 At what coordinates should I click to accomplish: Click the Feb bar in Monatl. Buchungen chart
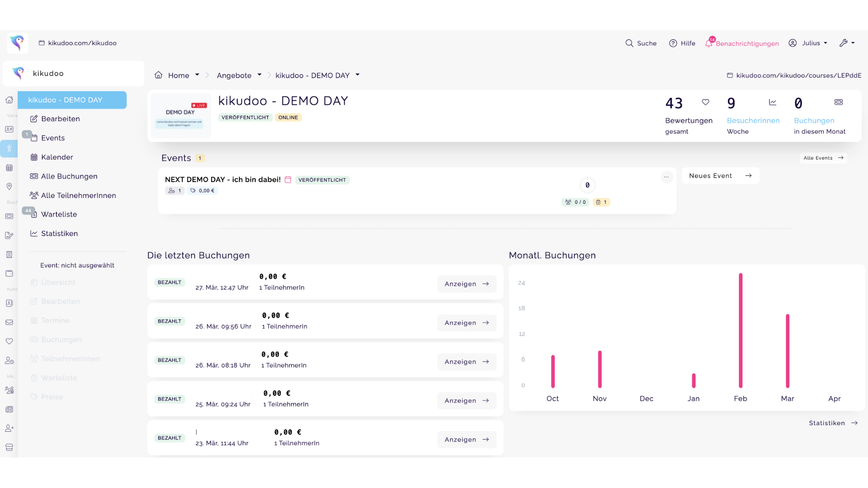(x=741, y=330)
